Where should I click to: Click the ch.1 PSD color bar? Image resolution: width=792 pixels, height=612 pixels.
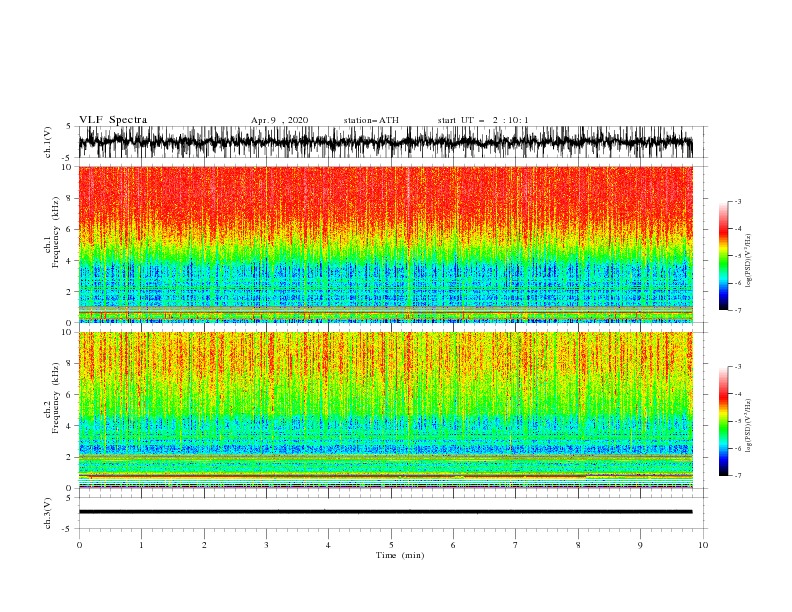723,256
